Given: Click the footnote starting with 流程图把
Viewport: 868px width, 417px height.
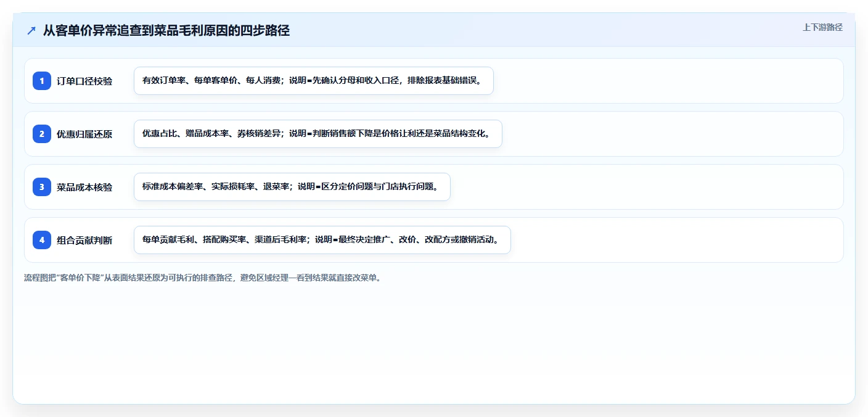Looking at the screenshot, I should pyautogui.click(x=203, y=278).
